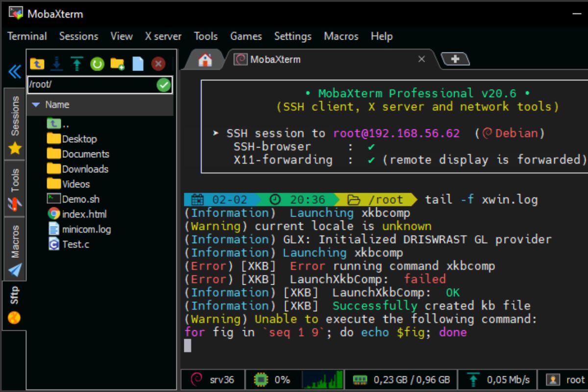Create a new folder in SFTP browser
The height and width of the screenshot is (392, 588).
point(118,64)
